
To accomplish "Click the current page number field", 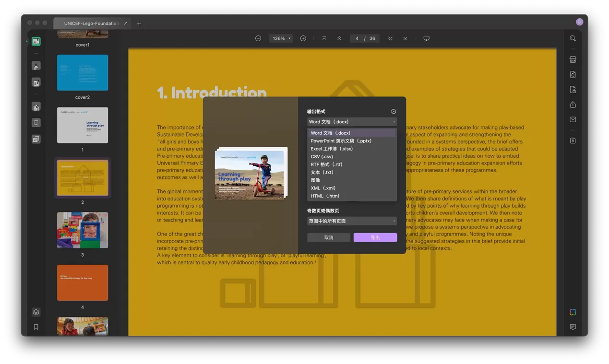I will click(x=357, y=38).
